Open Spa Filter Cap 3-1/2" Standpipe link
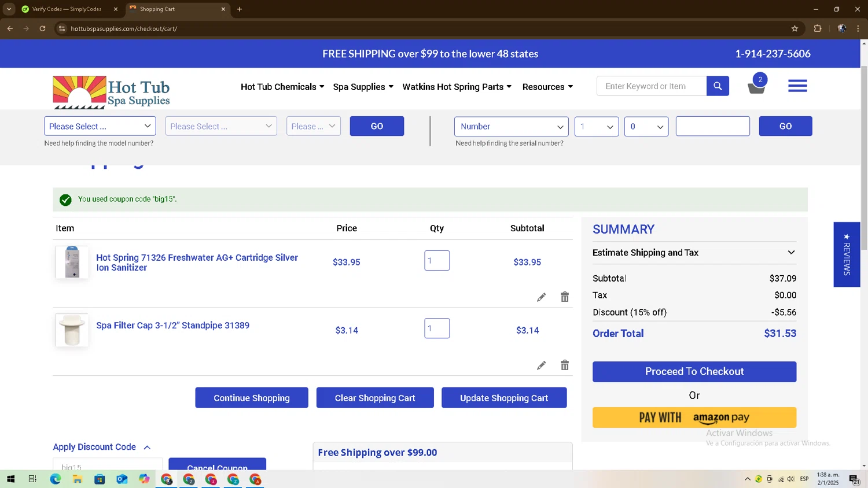Screen dimensions: 868x488 [x=172, y=326]
